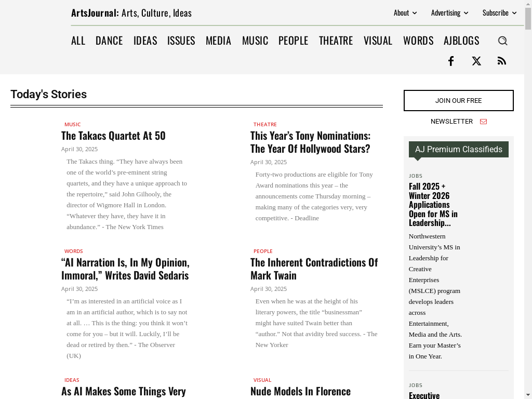Open the Tony Nominations headline

pos(311,142)
